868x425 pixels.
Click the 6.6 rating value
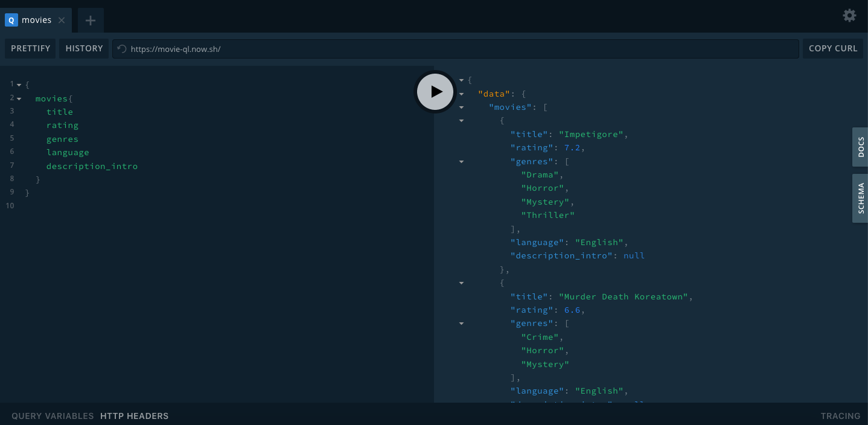tap(572, 310)
